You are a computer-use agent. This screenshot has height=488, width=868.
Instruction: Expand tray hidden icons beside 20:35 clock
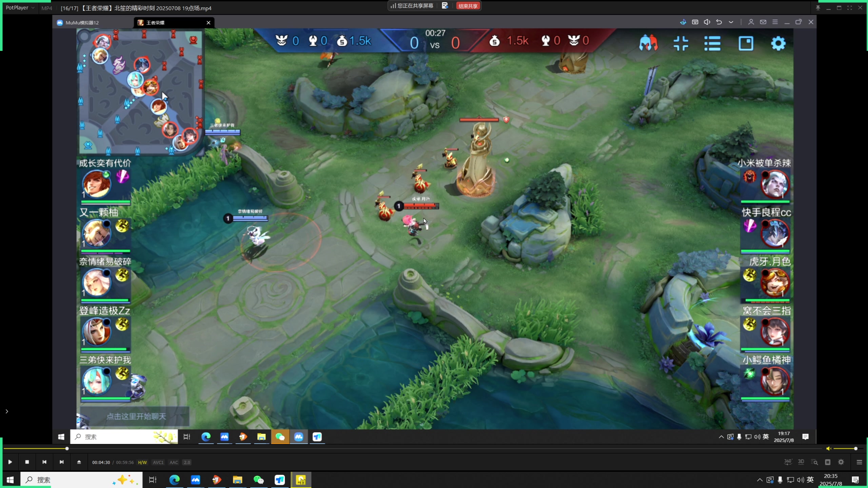click(760, 480)
